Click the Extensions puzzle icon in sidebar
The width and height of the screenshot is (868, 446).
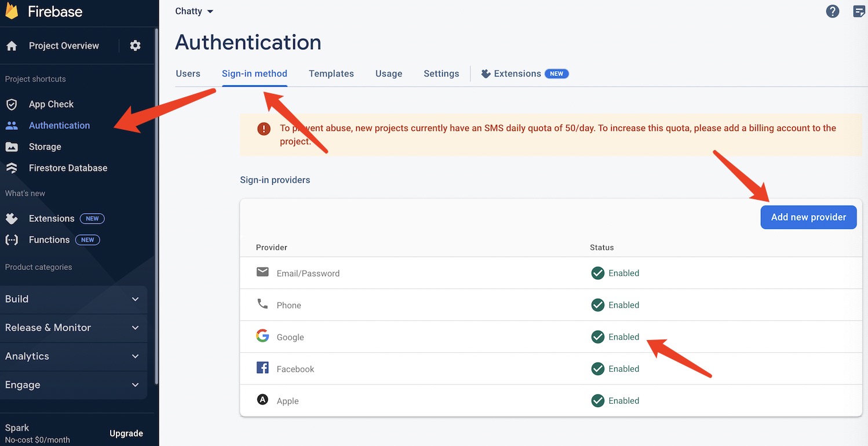[12, 218]
